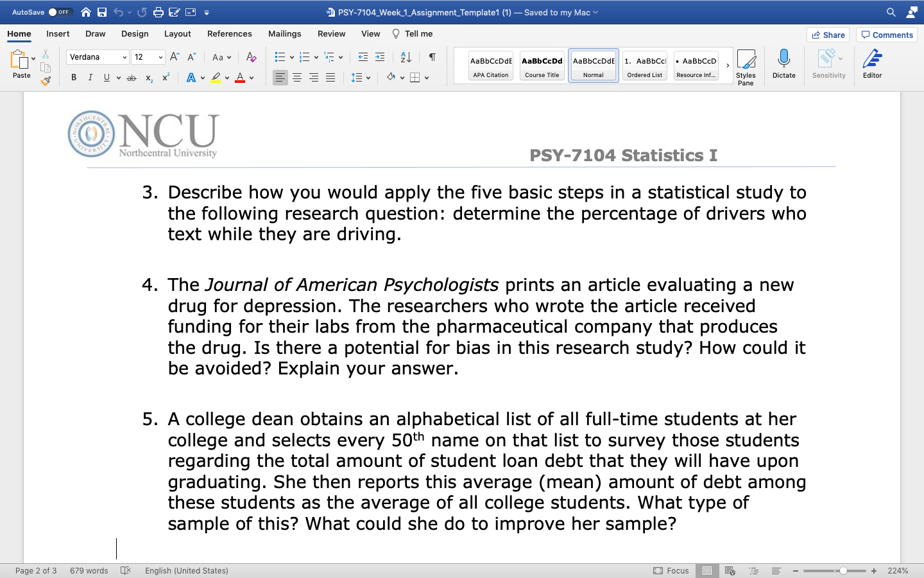This screenshot has height=578, width=924.
Task: Click the Increase Indent icon
Action: (x=379, y=57)
